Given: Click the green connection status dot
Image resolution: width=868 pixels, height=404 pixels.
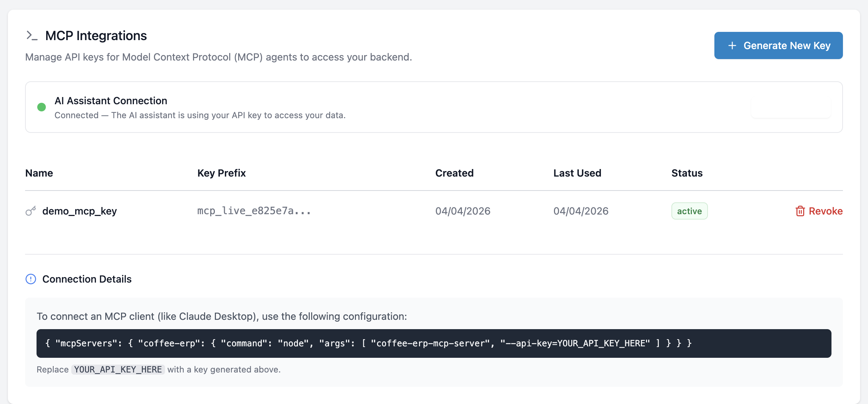Looking at the screenshot, I should (42, 107).
